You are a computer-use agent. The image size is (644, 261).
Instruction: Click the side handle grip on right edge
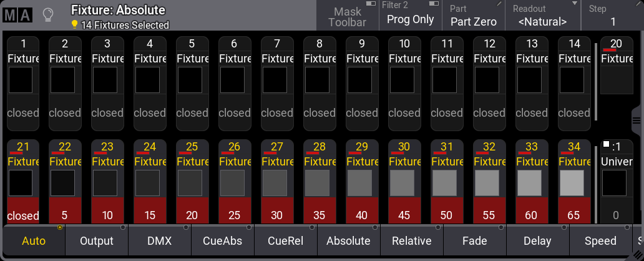[x=638, y=117]
